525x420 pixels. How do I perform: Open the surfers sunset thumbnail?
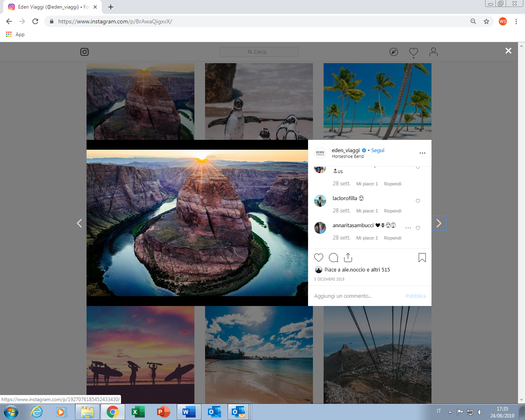click(140, 355)
